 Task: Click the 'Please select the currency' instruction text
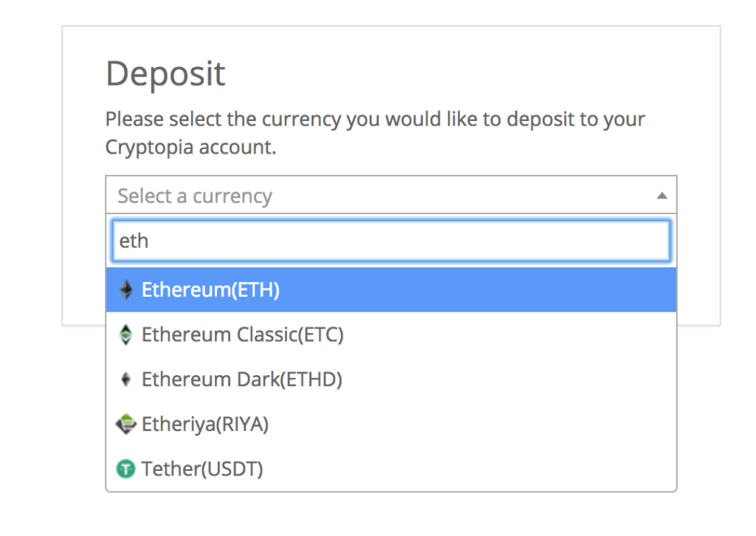375,119
